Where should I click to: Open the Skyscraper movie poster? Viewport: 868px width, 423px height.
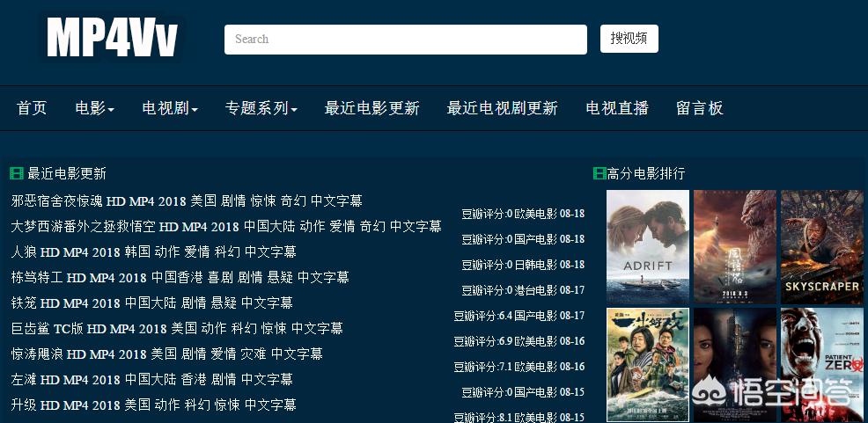821,246
